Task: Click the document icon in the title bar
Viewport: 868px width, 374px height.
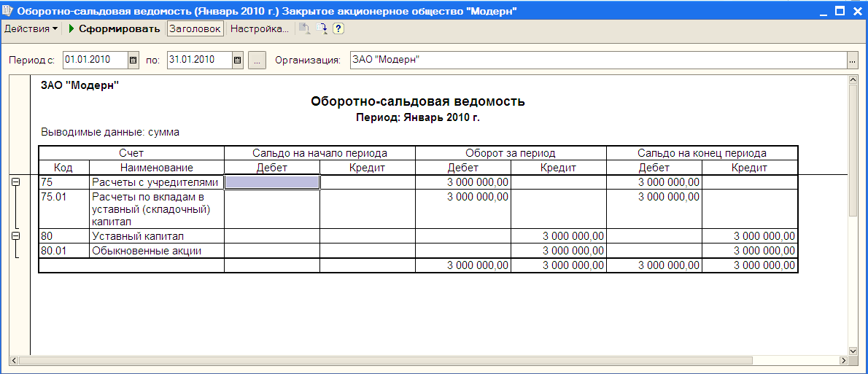Action: tap(8, 10)
